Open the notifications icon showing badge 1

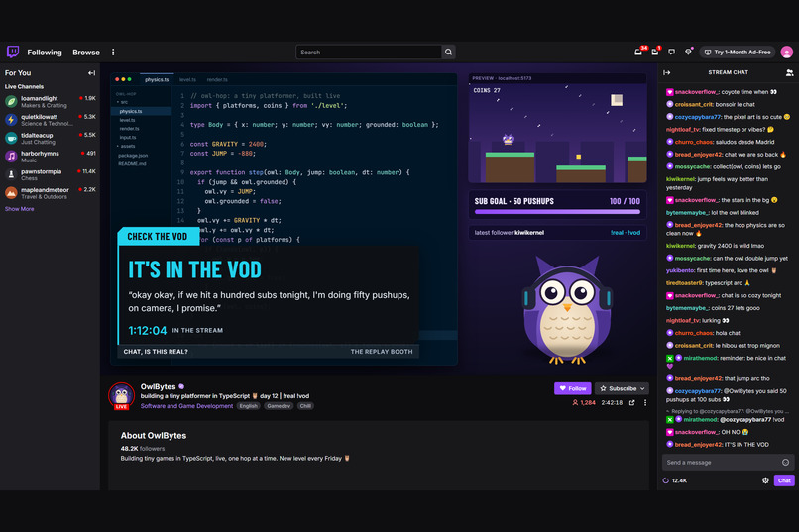pos(655,52)
